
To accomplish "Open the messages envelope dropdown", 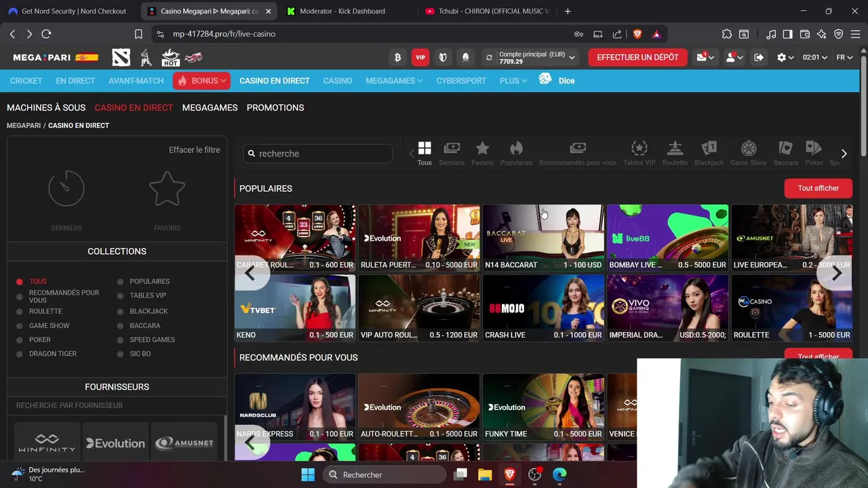I will pos(705,58).
